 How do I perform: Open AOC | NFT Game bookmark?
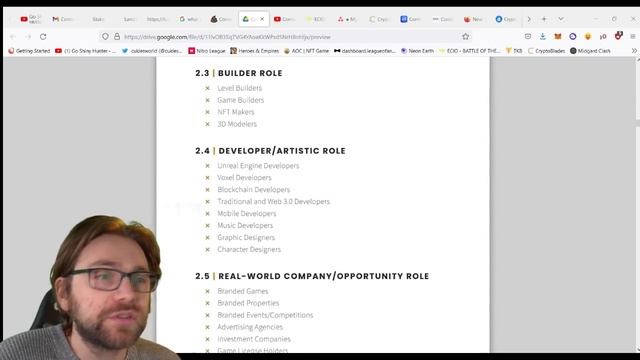[x=306, y=51]
